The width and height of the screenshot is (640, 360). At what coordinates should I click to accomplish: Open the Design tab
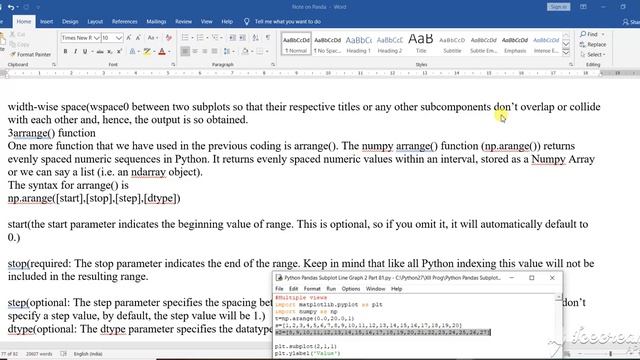(70, 22)
